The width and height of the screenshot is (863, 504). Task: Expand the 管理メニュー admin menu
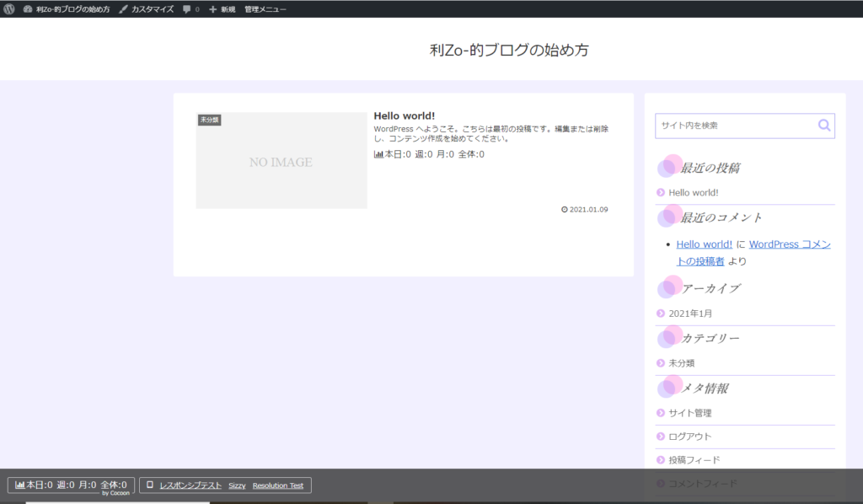265,8
